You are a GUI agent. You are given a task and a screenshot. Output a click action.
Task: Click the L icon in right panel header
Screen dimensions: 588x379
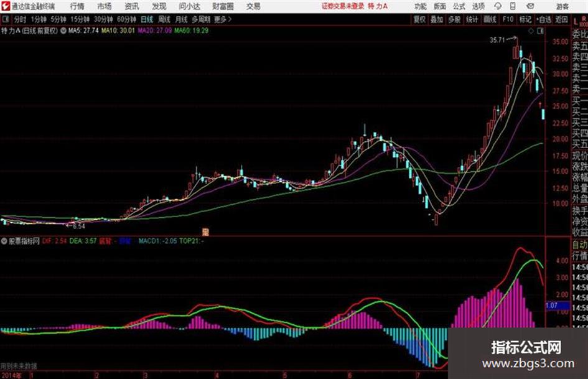[576, 22]
